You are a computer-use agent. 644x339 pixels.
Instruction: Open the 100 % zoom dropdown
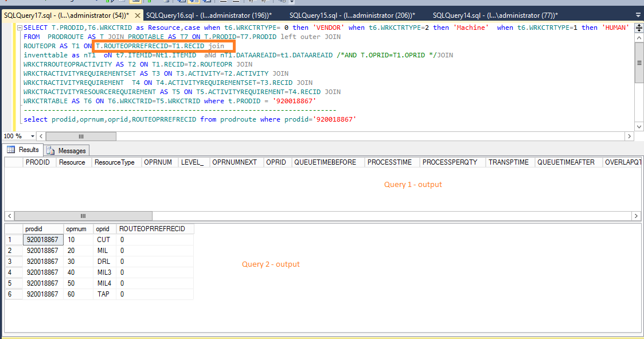point(33,136)
